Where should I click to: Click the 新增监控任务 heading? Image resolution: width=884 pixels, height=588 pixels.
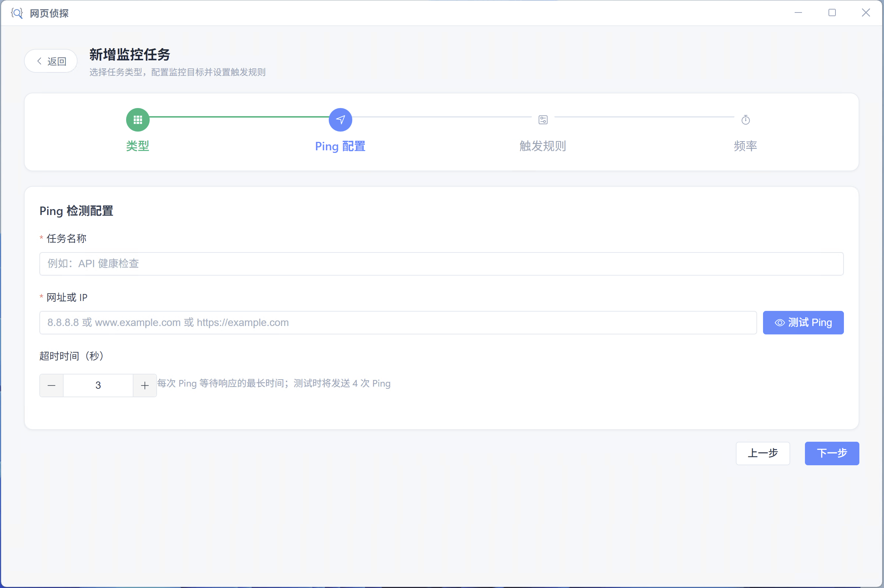coord(130,55)
